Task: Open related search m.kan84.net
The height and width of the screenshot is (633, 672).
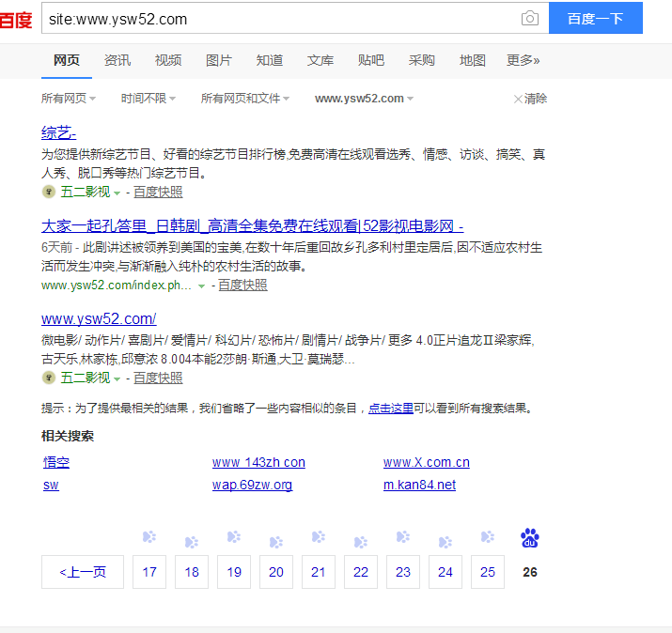Action: [x=419, y=485]
